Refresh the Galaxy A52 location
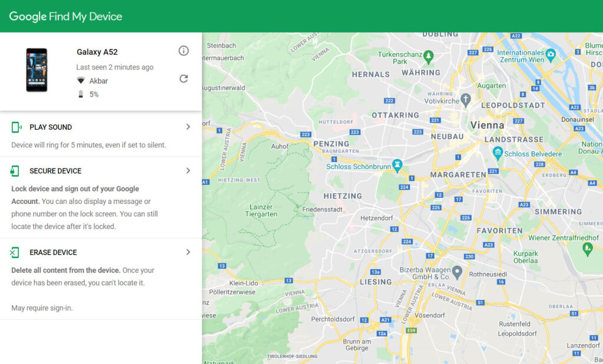The width and height of the screenshot is (603, 364). (184, 78)
